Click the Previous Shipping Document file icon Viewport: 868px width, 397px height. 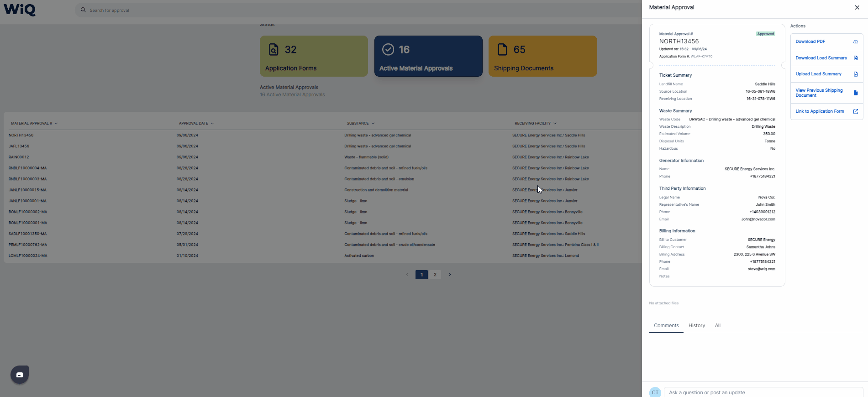coord(856,93)
